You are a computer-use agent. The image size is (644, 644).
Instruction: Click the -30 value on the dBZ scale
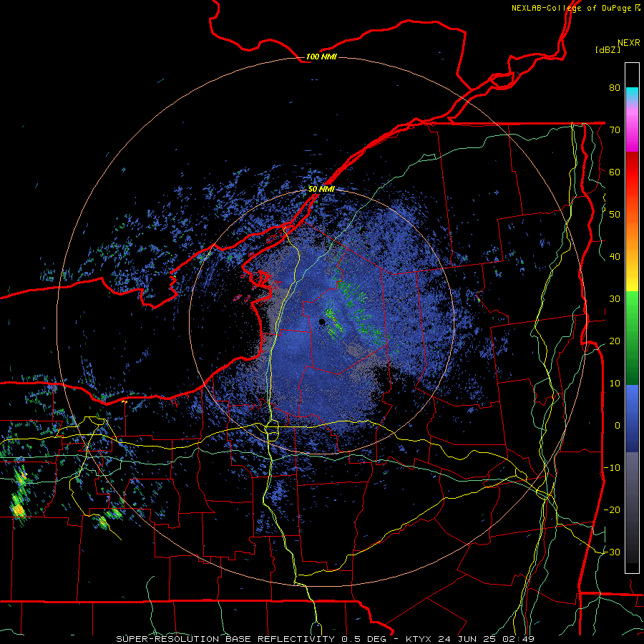612,552
